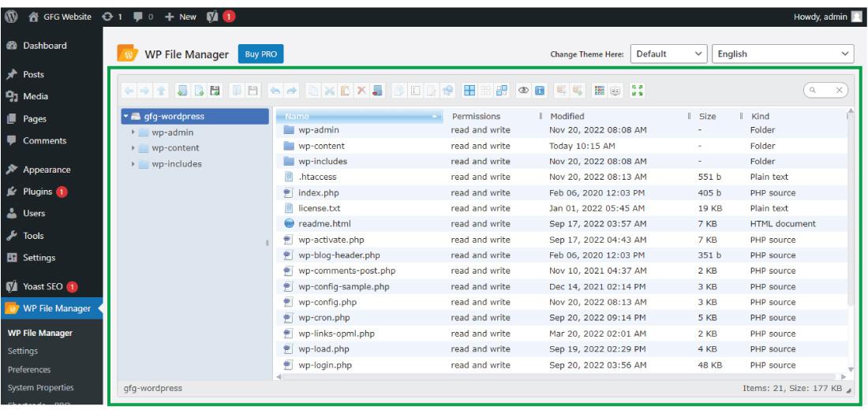Open Settings under WP File Manager submenu
This screenshot has height=410, width=868.
23,351
